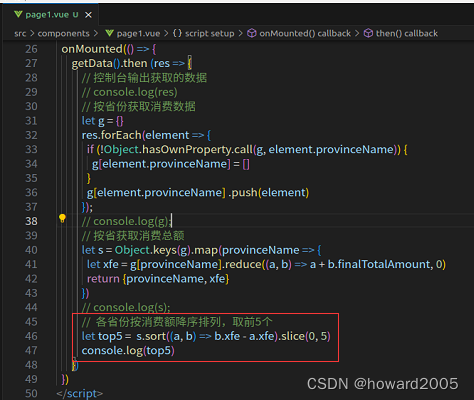Click res.forEach on line 32
This screenshot has height=400, width=474.
(111, 135)
